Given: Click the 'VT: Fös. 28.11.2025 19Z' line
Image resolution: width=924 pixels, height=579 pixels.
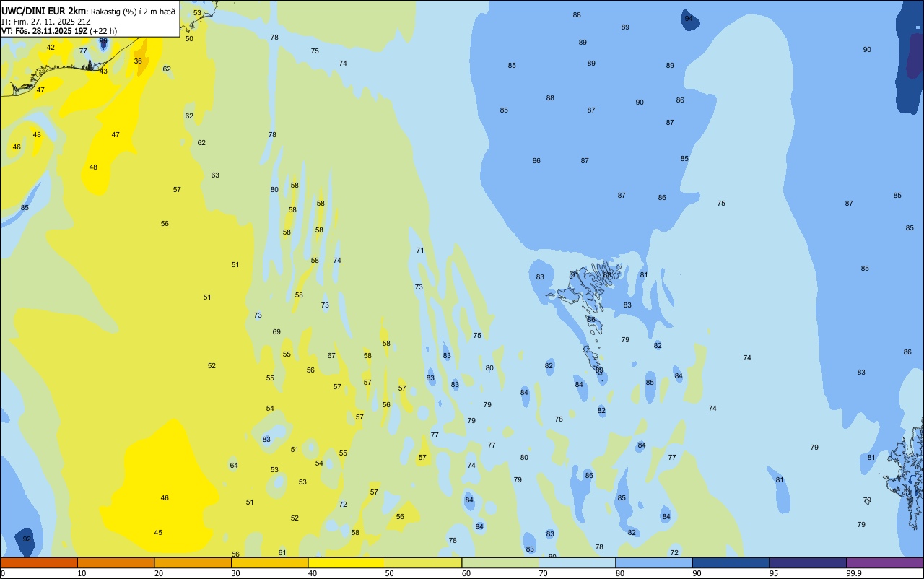Looking at the screenshot, I should (44, 31).
